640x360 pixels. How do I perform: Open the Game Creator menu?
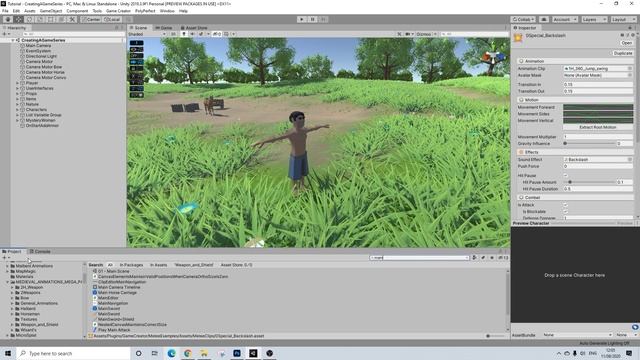[118, 11]
